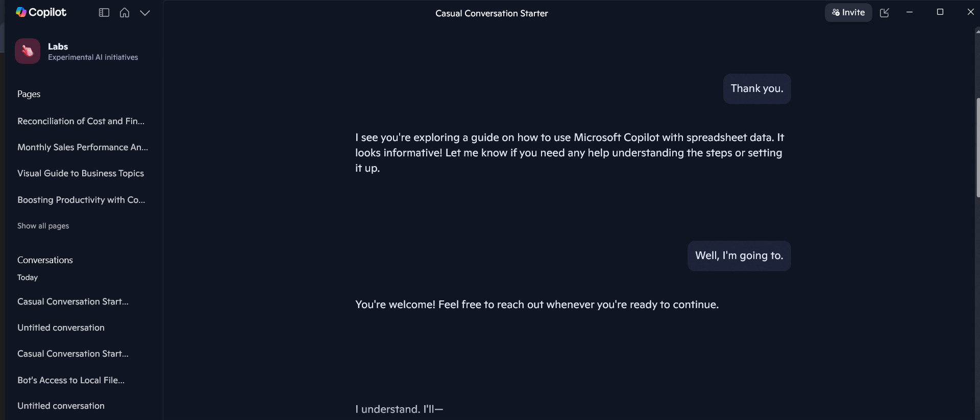Screen dimensions: 980x420
Task: Expand "Show all pages" in the sidebar
Action: 43,226
